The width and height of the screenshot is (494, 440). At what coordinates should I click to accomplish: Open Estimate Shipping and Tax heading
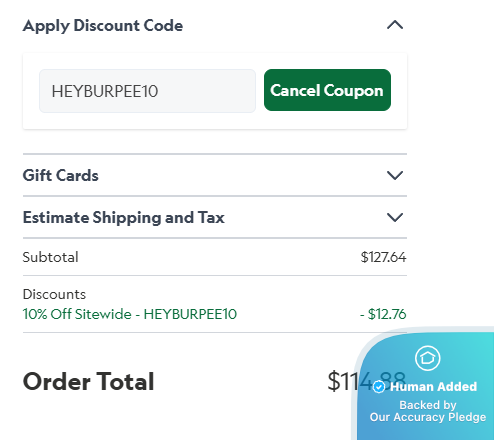pyautogui.click(x=124, y=218)
